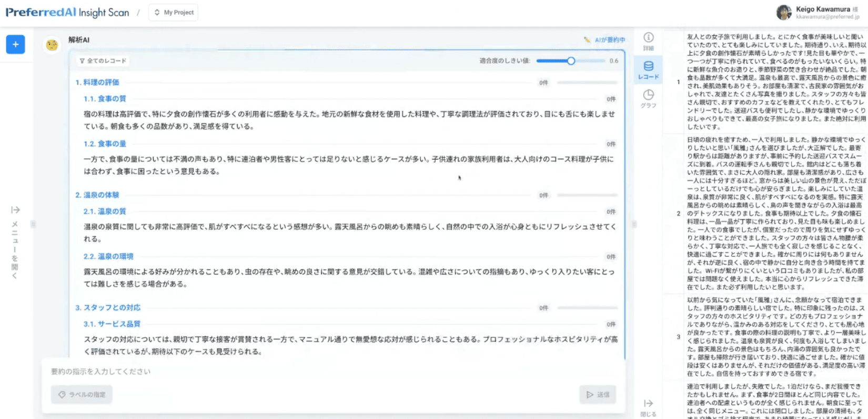Open the My Project dropdown

pos(174,13)
